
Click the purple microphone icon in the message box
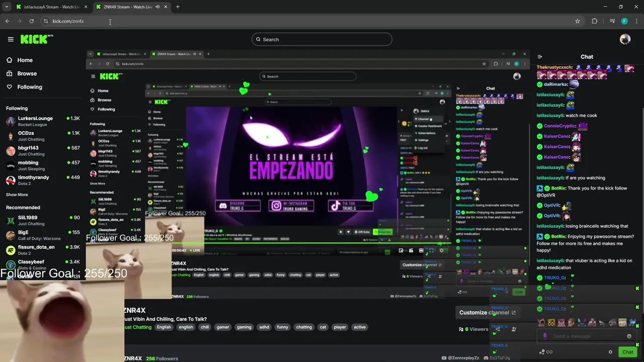545,336
